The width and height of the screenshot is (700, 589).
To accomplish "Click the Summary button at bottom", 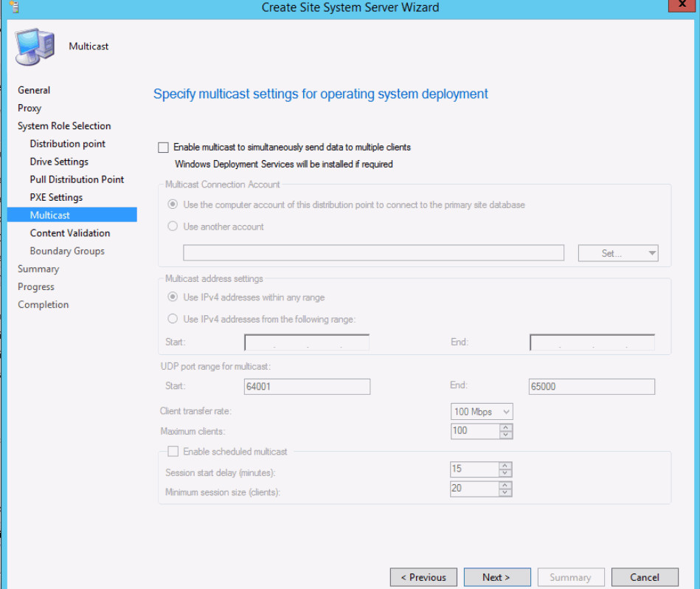I will [x=571, y=577].
